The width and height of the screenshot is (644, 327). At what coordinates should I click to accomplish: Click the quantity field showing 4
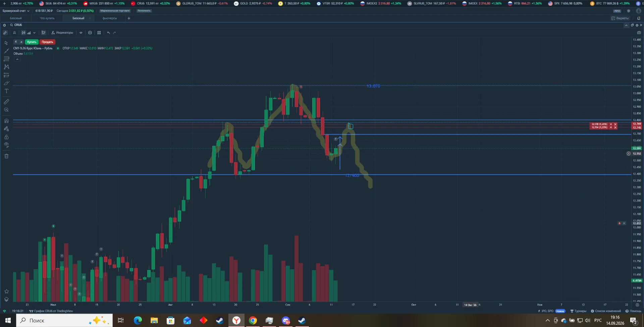(x=16, y=42)
